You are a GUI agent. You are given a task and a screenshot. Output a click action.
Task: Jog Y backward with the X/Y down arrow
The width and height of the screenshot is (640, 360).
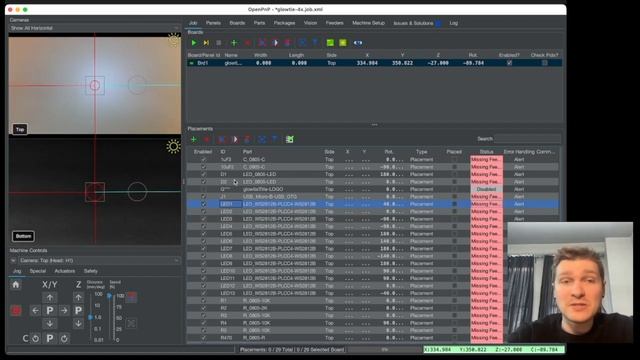click(49, 324)
